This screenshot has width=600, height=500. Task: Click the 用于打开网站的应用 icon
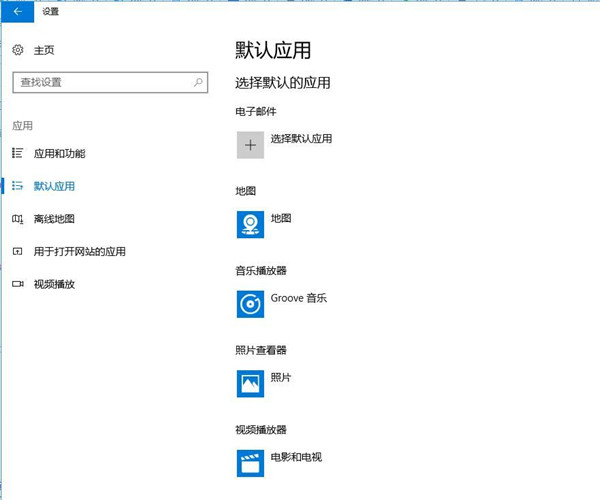17,251
